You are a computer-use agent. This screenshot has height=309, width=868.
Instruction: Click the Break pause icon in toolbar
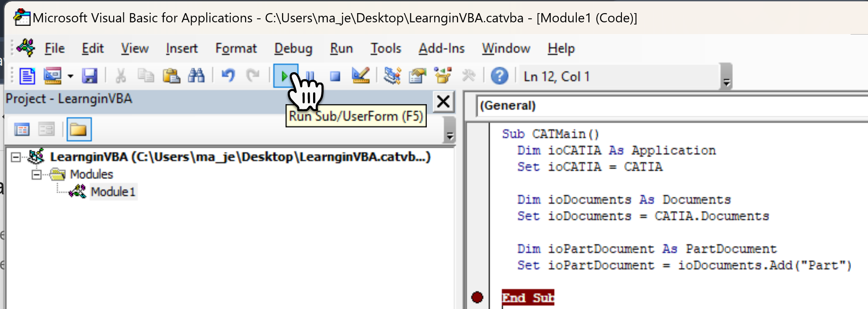pos(310,76)
